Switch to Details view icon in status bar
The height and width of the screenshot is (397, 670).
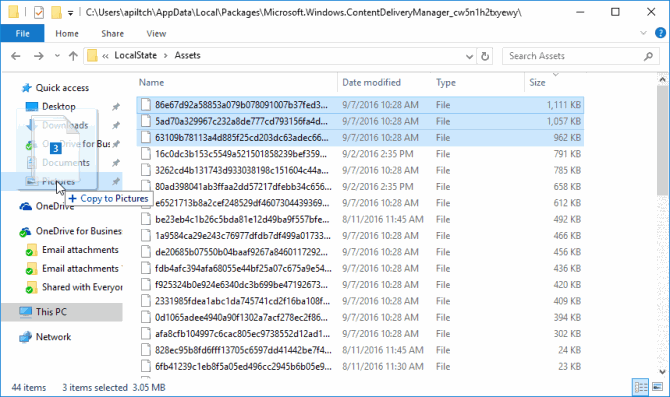pos(641,387)
